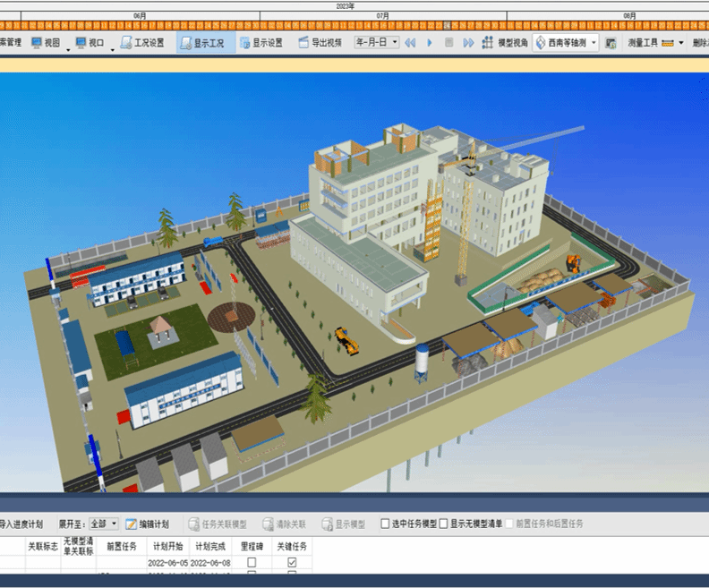The width and height of the screenshot is (709, 588).
Task: Open the 视口 (Viewport) toolbar menu
Action: point(90,42)
